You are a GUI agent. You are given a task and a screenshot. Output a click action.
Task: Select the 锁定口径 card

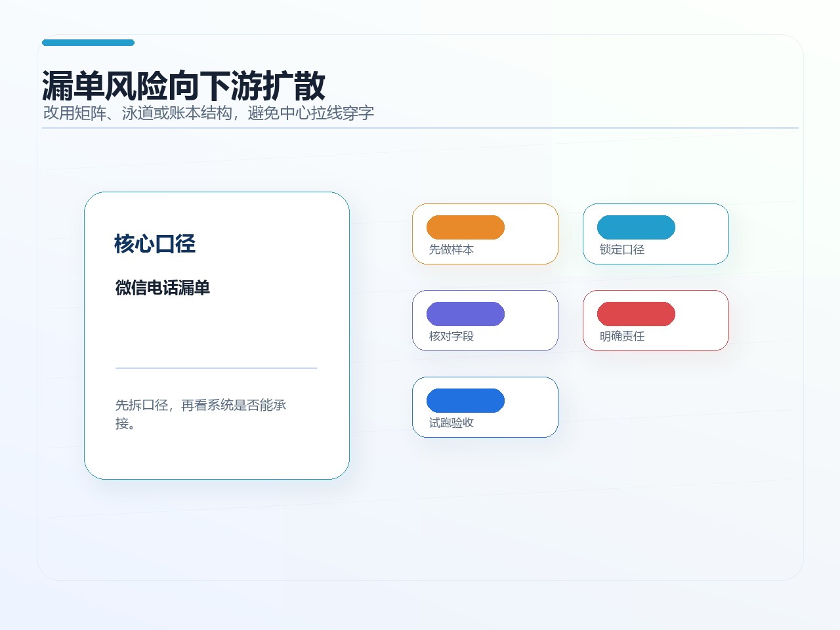[x=656, y=234]
